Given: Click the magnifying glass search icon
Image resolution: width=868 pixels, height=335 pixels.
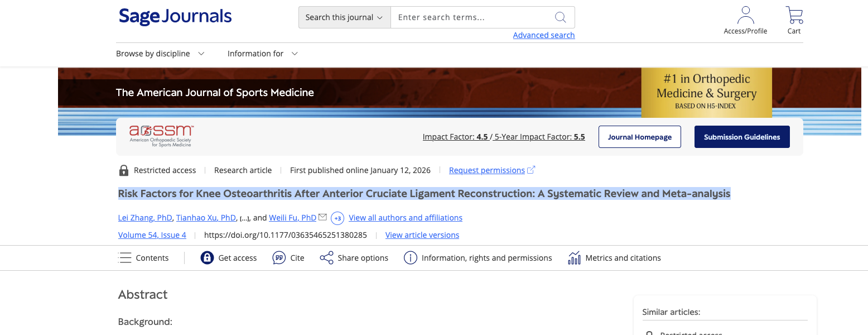Looking at the screenshot, I should pyautogui.click(x=560, y=17).
